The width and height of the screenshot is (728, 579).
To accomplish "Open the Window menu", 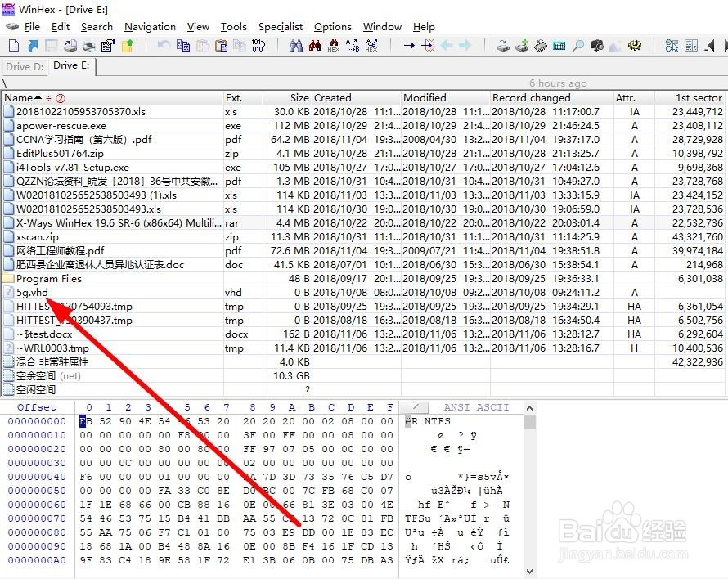I will pos(382,27).
